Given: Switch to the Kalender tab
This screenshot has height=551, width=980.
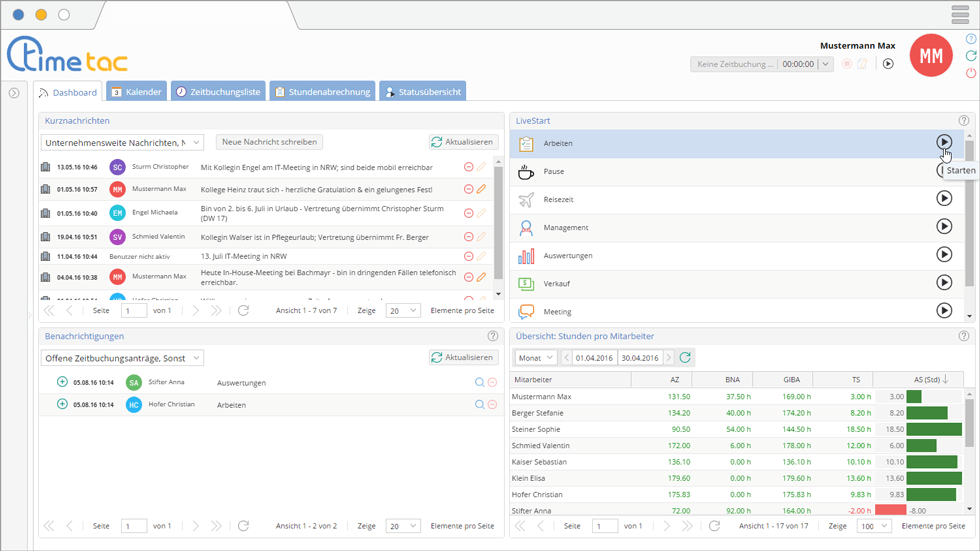Looking at the screenshot, I should pyautogui.click(x=136, y=92).
